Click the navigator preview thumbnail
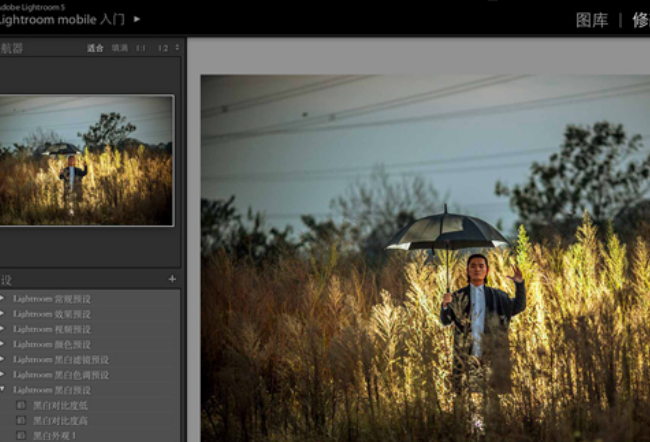The width and height of the screenshot is (650, 442). 86,160
